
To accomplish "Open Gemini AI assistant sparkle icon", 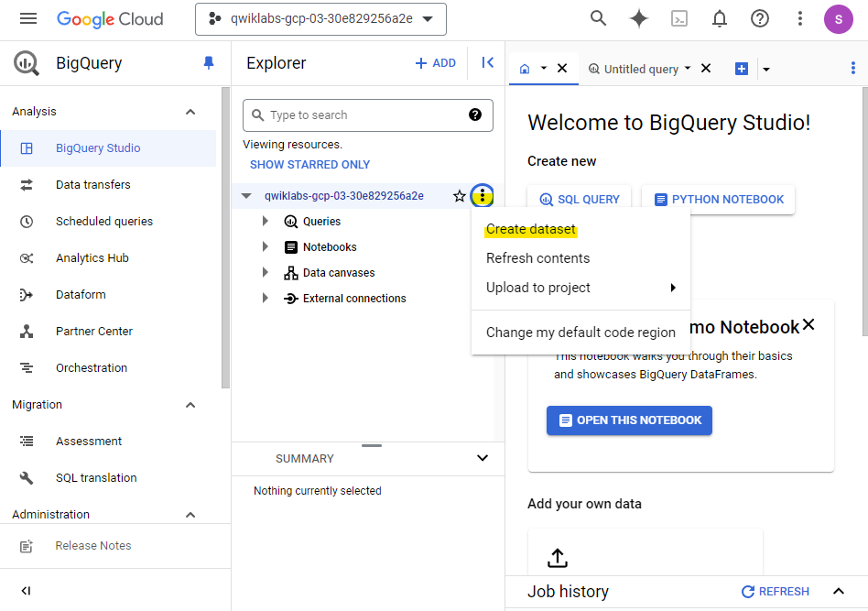I will point(639,19).
